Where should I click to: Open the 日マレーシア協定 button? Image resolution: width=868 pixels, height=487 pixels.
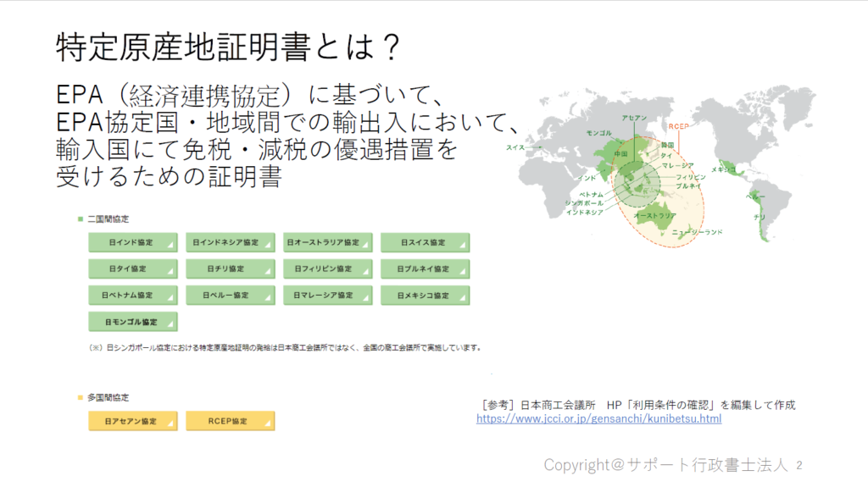[327, 296]
